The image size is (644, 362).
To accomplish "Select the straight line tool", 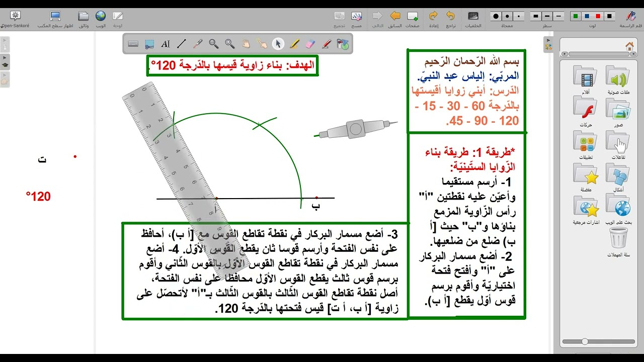I will coord(182,44).
